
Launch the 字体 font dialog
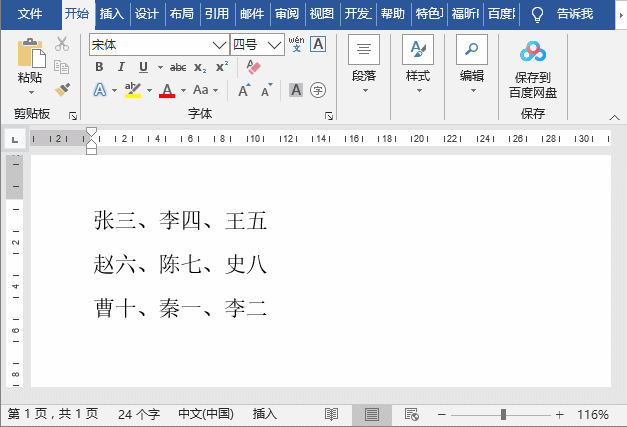click(x=329, y=116)
